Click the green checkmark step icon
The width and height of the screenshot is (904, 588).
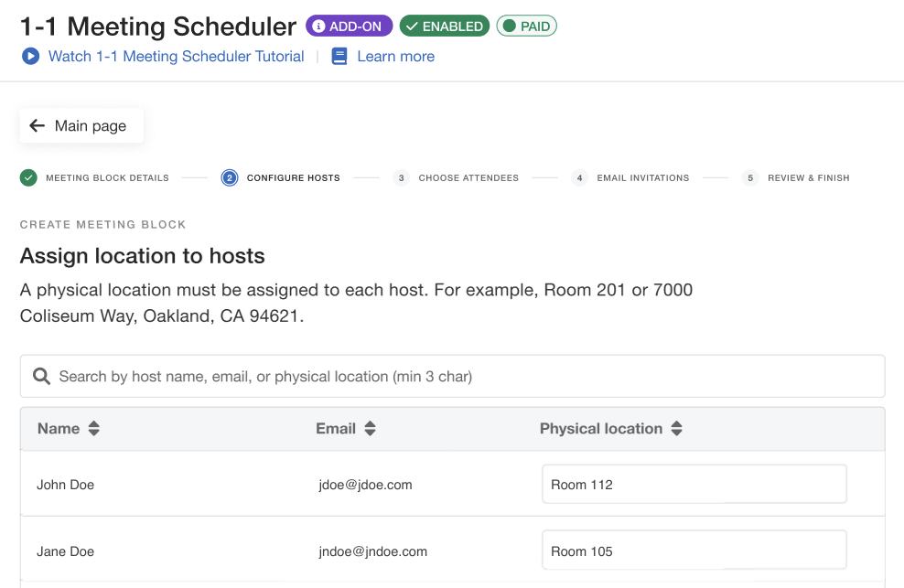pos(28,177)
